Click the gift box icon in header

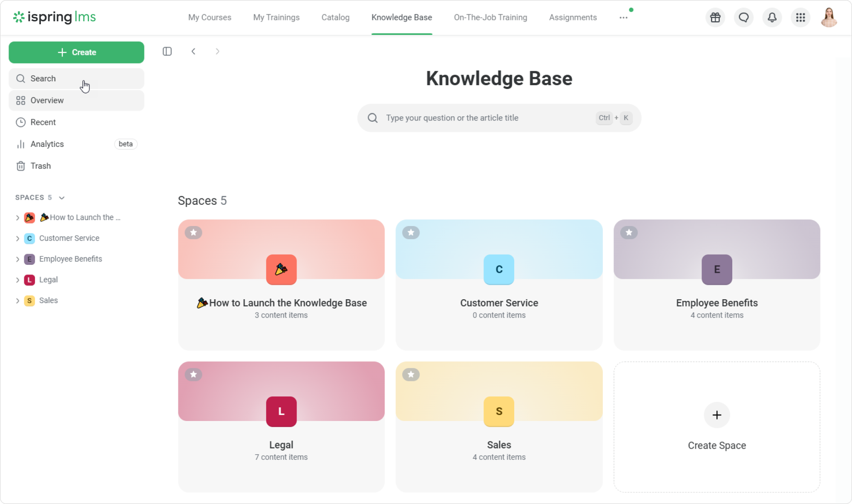715,17
